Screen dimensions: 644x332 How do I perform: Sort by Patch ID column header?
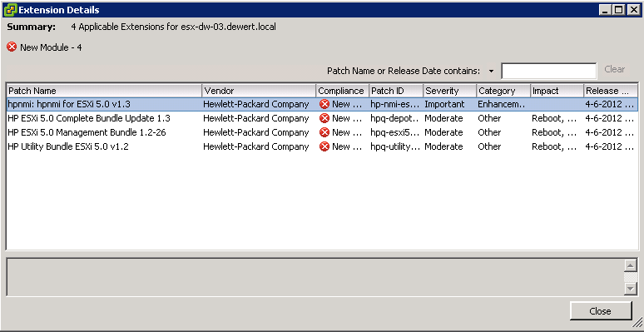point(396,91)
